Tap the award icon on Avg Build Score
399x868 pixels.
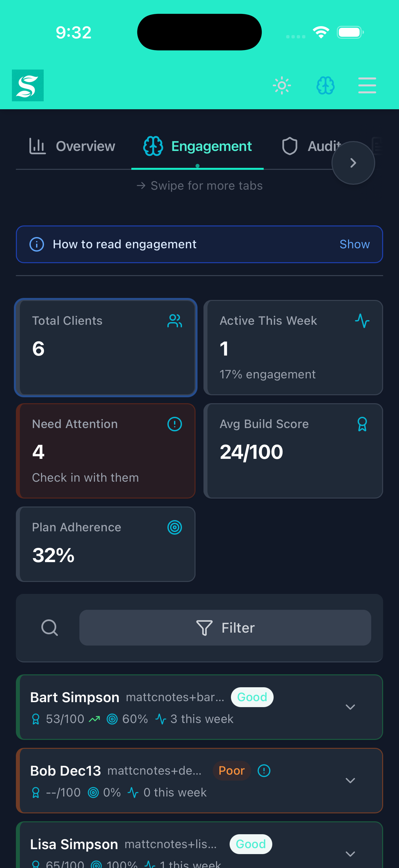362,424
